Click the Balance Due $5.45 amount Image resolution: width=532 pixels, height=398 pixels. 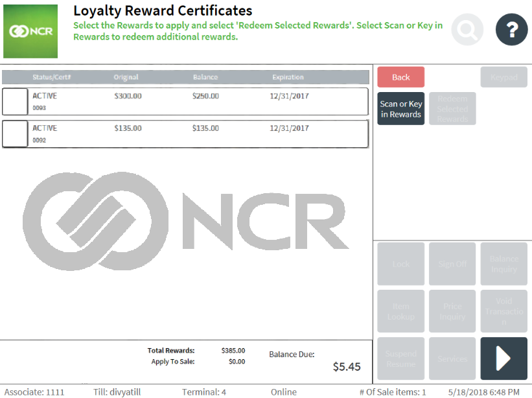click(347, 367)
